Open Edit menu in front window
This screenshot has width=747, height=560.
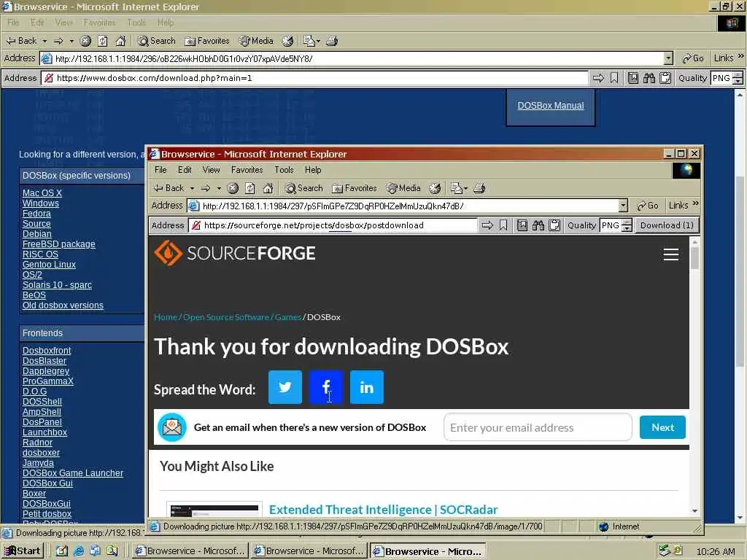click(x=185, y=170)
